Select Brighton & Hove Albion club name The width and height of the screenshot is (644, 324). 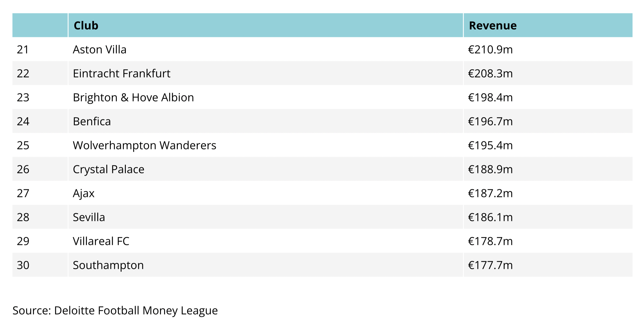(x=133, y=97)
